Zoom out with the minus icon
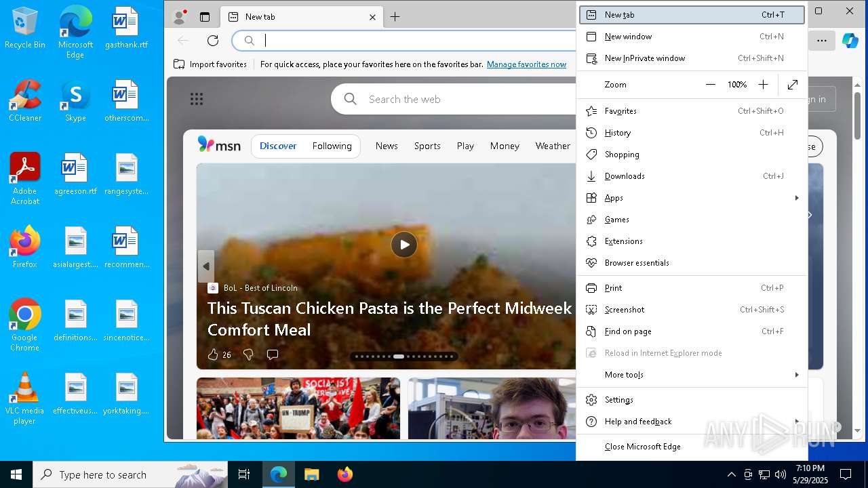This screenshot has height=488, width=868. click(x=711, y=85)
